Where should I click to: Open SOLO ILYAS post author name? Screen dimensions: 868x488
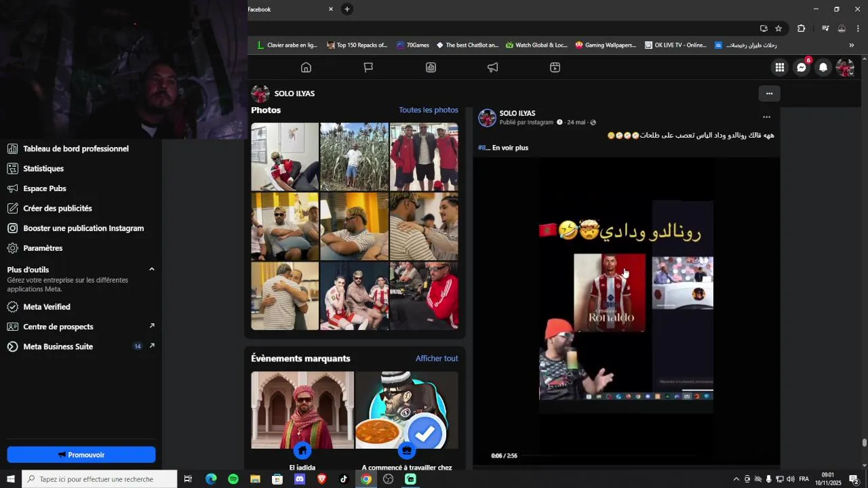pos(517,113)
